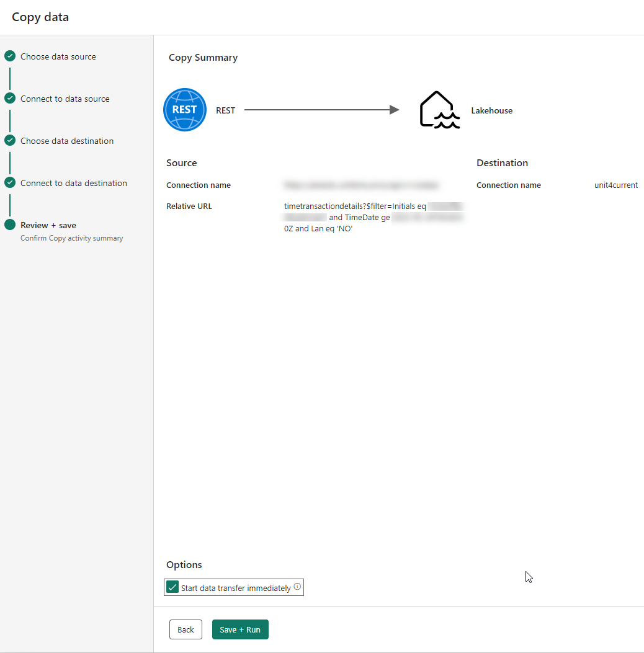Screen dimensions: 644x653
Task: Go to the Choose data source step
Action: (58, 56)
